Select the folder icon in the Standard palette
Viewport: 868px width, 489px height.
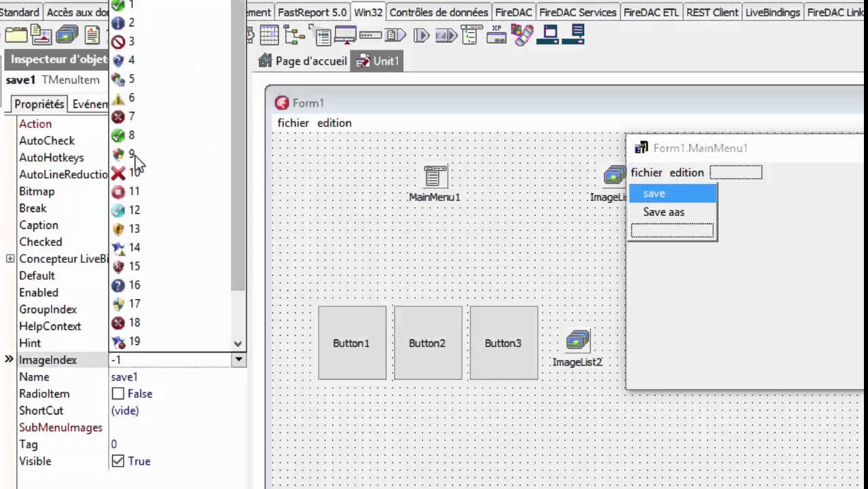click(x=16, y=35)
